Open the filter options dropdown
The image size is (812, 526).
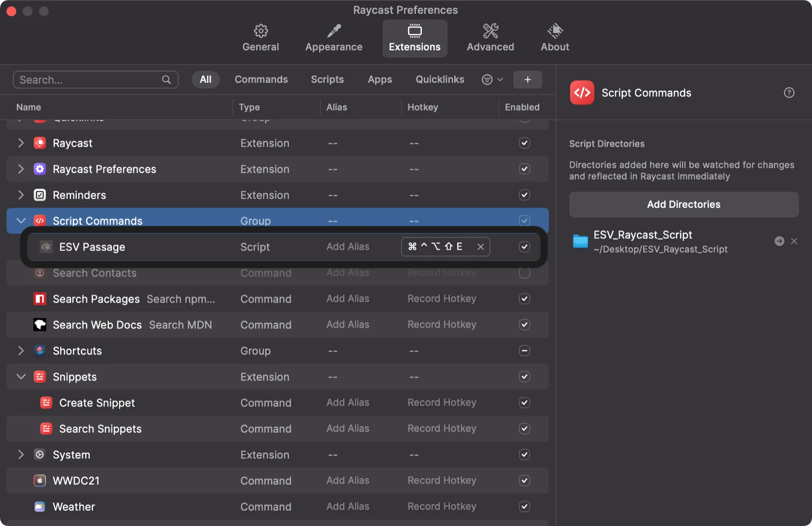pyautogui.click(x=492, y=80)
